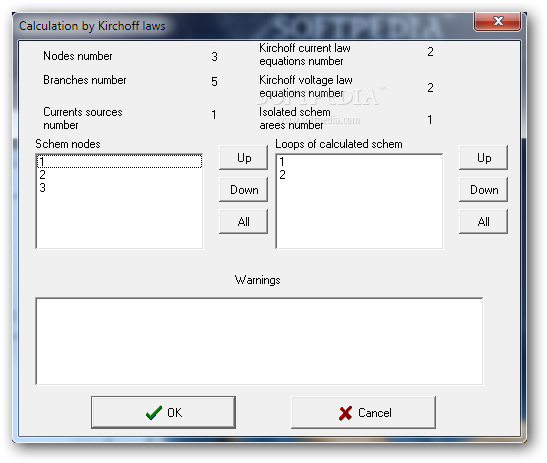Select node 1 in Schem nodes list
The width and height of the screenshot is (547, 463).
point(119,162)
